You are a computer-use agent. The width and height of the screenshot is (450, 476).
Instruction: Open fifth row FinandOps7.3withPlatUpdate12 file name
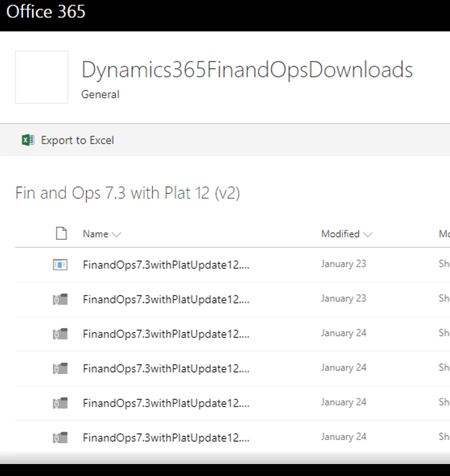pos(166,403)
